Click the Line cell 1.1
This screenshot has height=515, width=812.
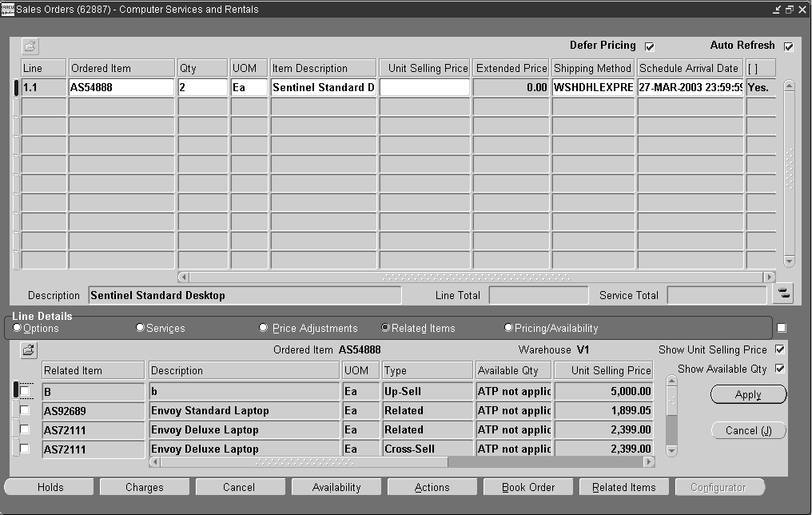[43, 87]
